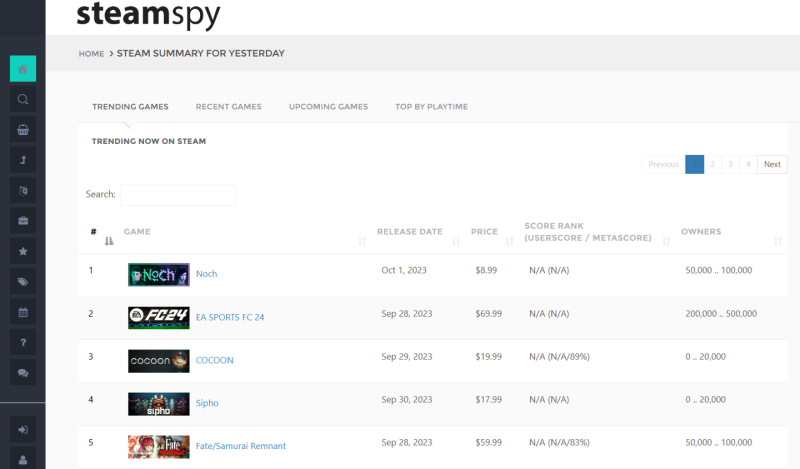This screenshot has height=469, width=800.
Task: Open the Top by Playtime tab
Action: tap(431, 107)
